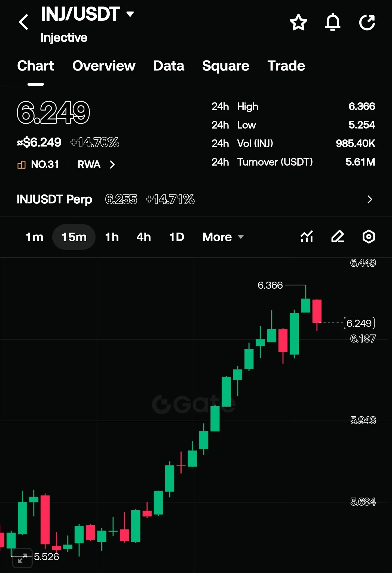Viewport: 392px width, 573px height.
Task: Select the 1D timeframe
Action: tap(177, 237)
